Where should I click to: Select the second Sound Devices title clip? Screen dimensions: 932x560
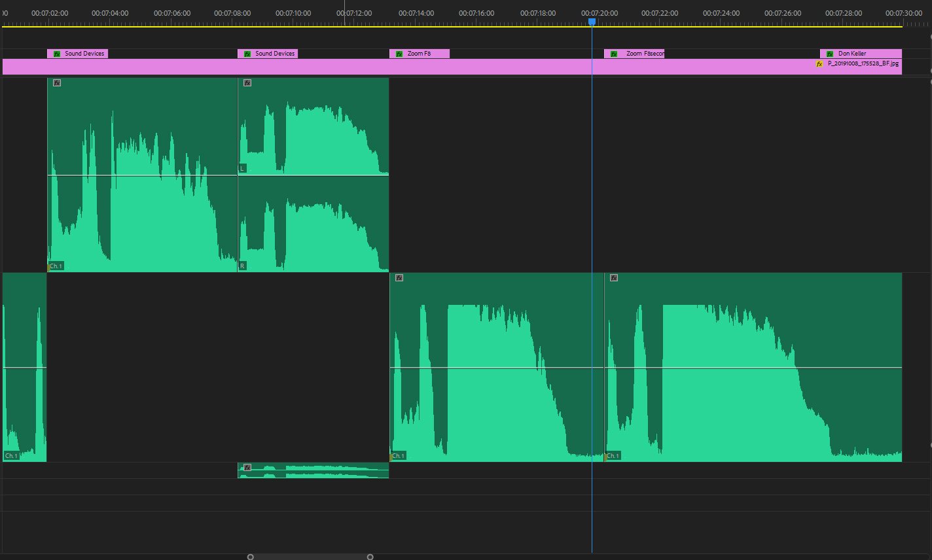click(268, 54)
